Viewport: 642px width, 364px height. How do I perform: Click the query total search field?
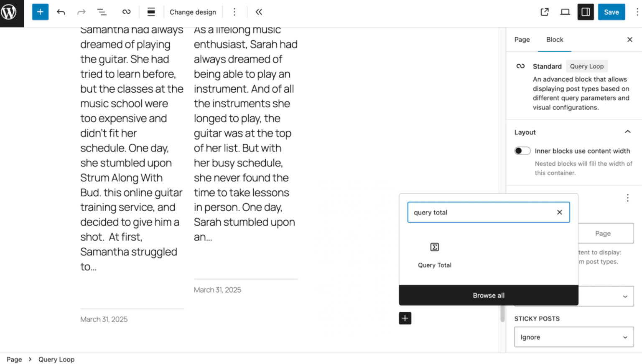[x=481, y=212]
